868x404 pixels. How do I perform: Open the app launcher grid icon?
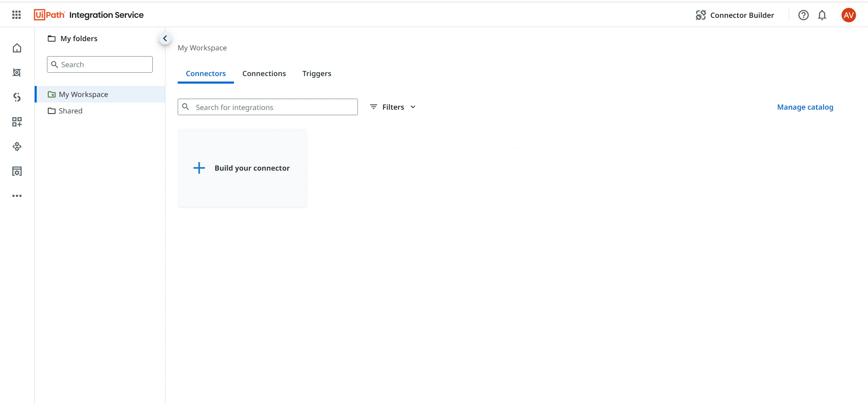pyautogui.click(x=16, y=15)
